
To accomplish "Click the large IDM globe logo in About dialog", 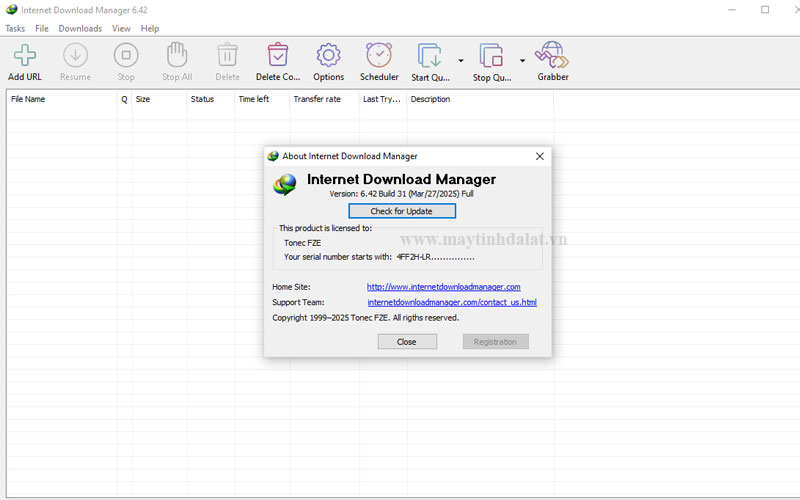I will coord(285,185).
